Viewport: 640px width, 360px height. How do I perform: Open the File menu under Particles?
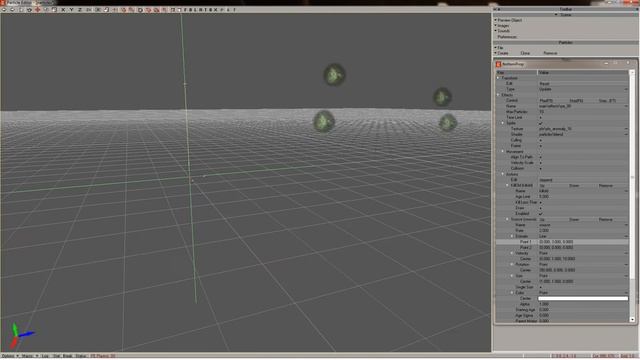(500, 48)
